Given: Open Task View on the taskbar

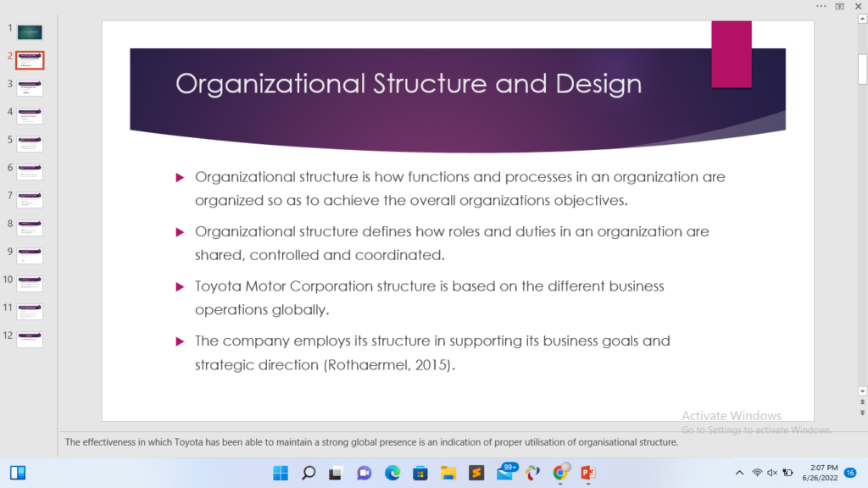Looking at the screenshot, I should [x=336, y=473].
